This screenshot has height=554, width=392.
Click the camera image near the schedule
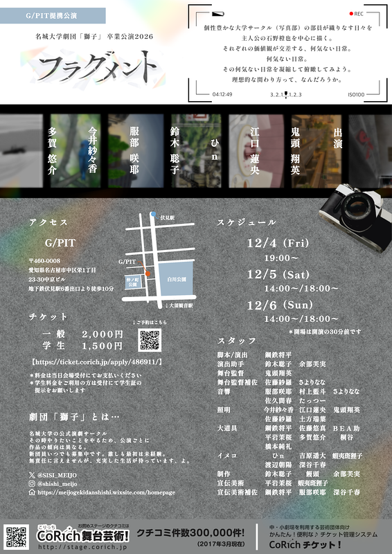(356, 217)
